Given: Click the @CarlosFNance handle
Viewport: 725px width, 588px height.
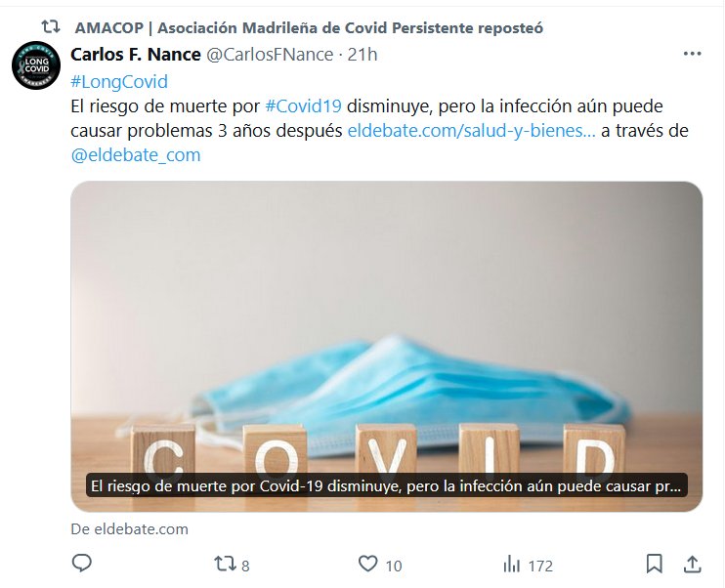Looking at the screenshot, I should click(x=270, y=55).
